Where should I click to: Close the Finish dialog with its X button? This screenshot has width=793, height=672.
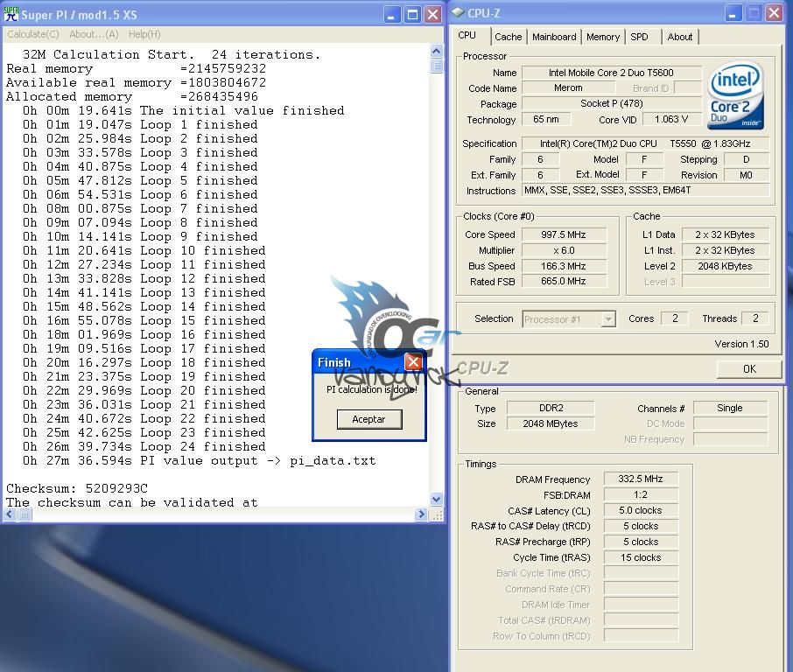pos(414,362)
